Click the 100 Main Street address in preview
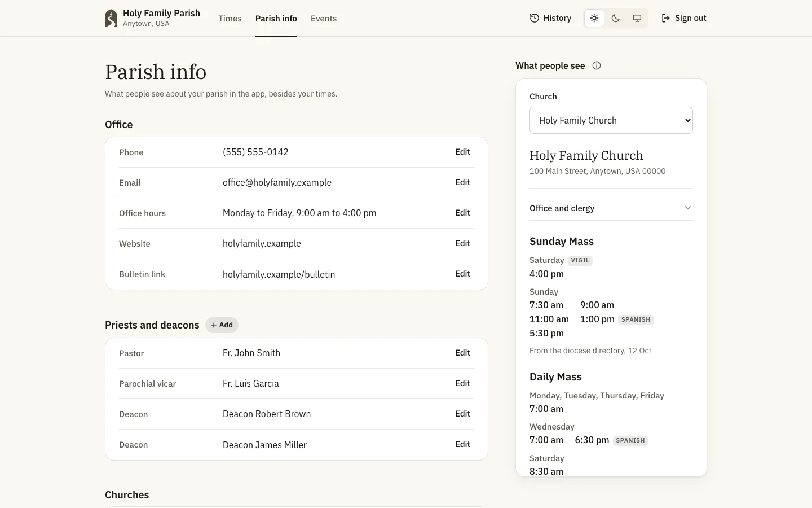Image resolution: width=812 pixels, height=508 pixels. click(x=597, y=171)
